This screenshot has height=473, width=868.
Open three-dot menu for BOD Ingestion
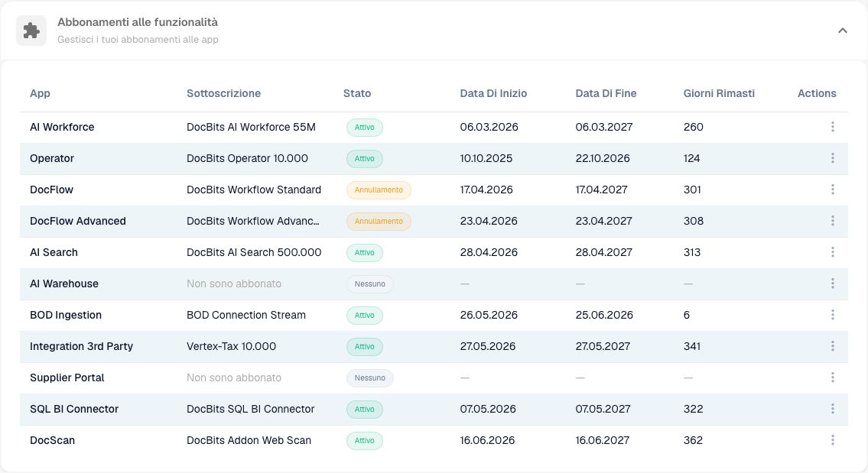833,315
